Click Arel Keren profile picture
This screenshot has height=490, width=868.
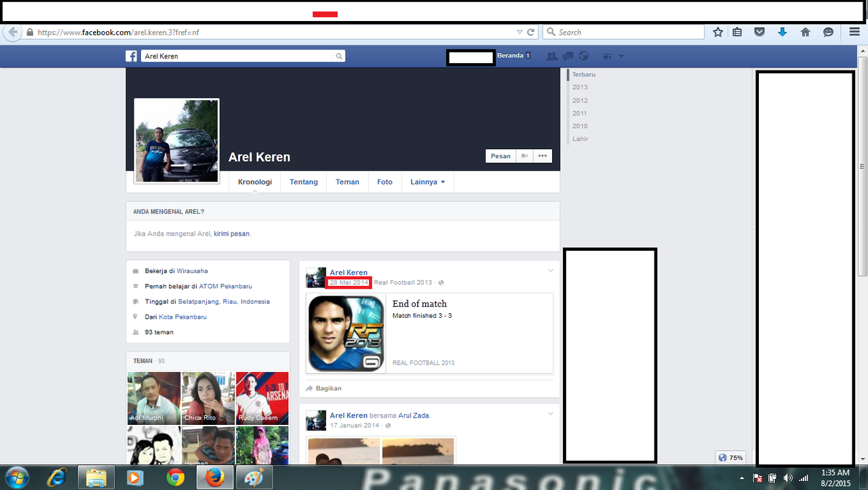177,141
